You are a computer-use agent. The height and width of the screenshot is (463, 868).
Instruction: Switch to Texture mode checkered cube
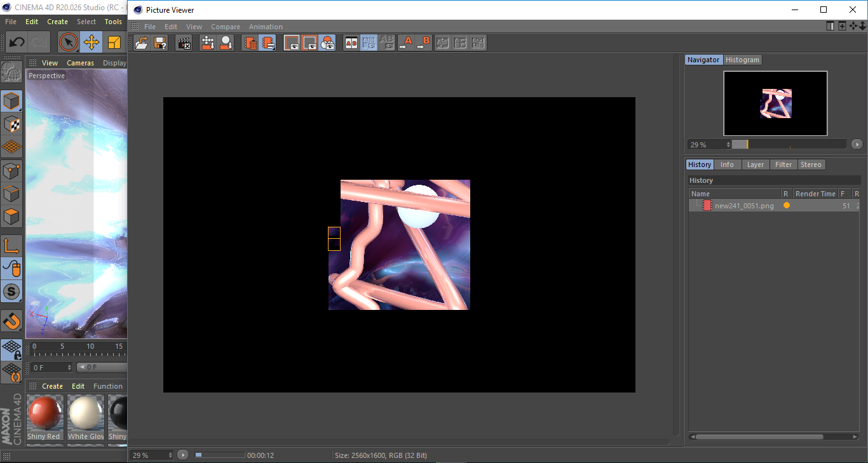11,124
